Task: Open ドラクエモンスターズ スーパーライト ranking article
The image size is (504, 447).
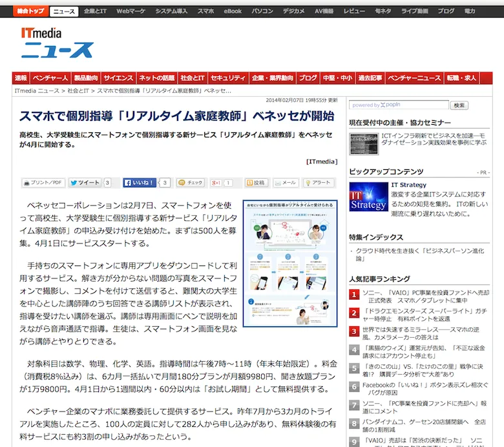Action: [x=425, y=315]
